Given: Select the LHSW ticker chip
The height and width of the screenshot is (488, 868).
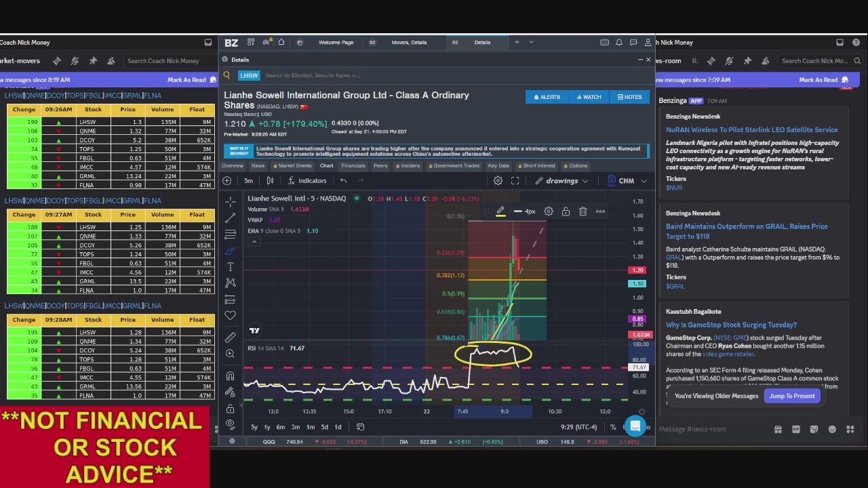Looking at the screenshot, I should click(249, 75).
